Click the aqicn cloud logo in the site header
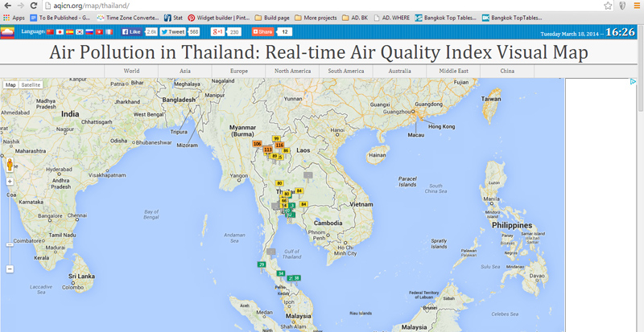 (7, 32)
